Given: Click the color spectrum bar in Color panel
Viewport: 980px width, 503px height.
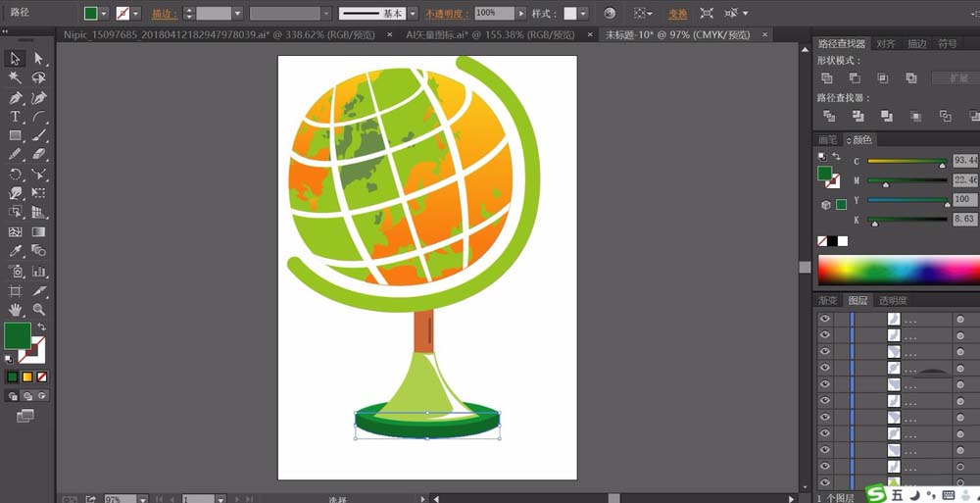Looking at the screenshot, I should [899, 271].
